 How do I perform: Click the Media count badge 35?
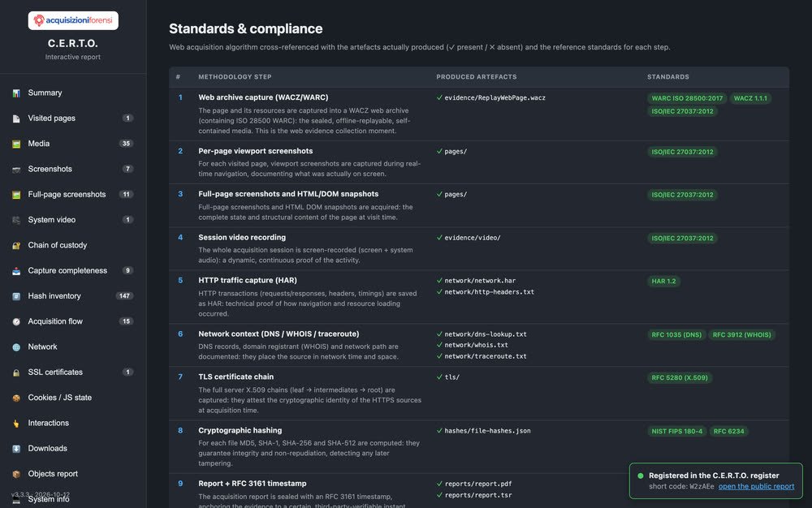[x=126, y=144]
